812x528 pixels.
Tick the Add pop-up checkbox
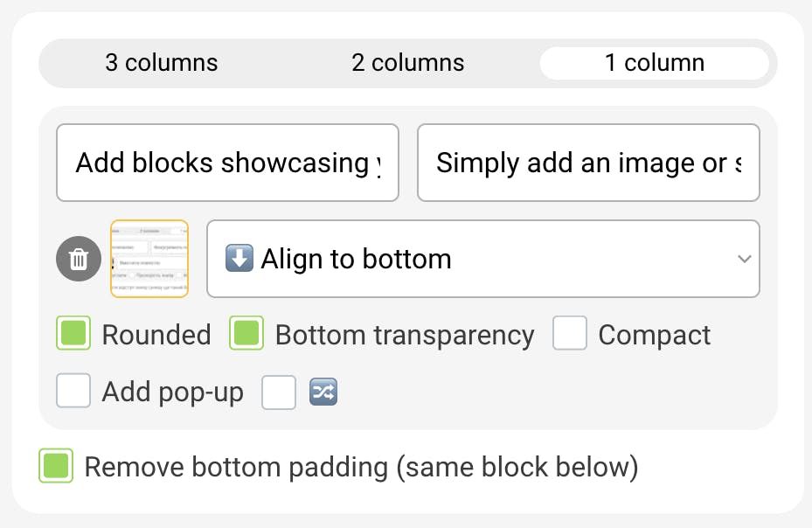tap(73, 392)
